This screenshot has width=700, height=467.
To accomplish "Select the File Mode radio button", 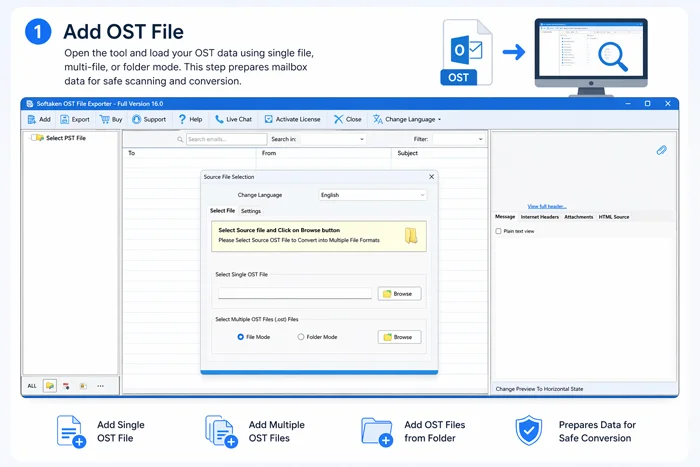I will pyautogui.click(x=241, y=337).
